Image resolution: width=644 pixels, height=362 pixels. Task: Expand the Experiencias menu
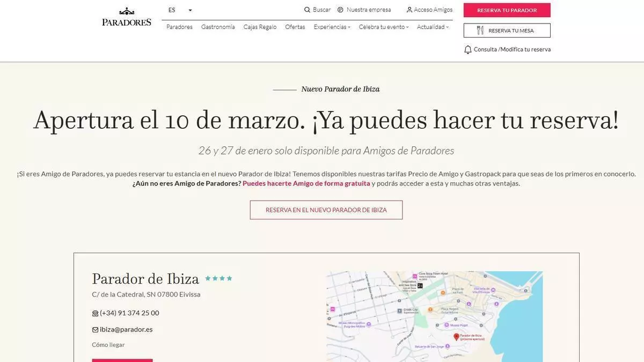click(x=332, y=27)
